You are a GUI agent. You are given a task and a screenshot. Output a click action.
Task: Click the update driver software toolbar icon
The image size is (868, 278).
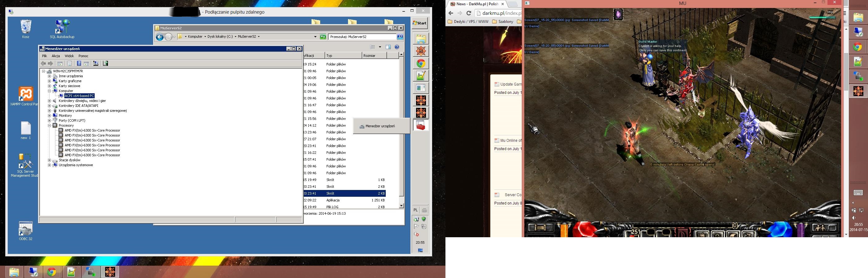click(x=105, y=64)
